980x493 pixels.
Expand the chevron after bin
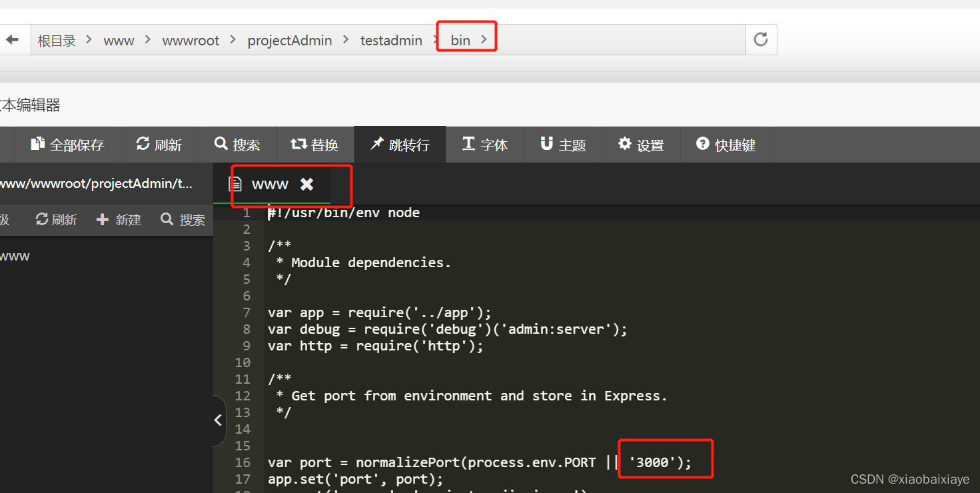pyautogui.click(x=484, y=40)
